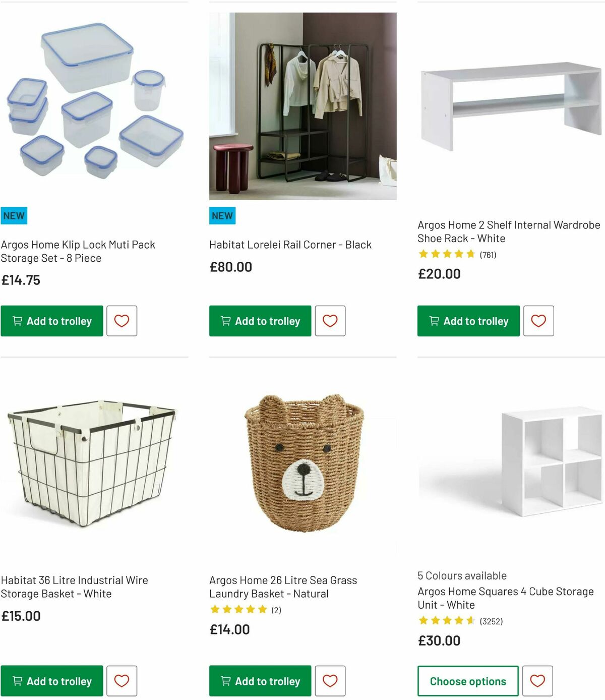Image resolution: width=605 pixels, height=700 pixels.
Task: Toggle the wishlist heart for the sea grass laundry basket
Action: [330, 681]
